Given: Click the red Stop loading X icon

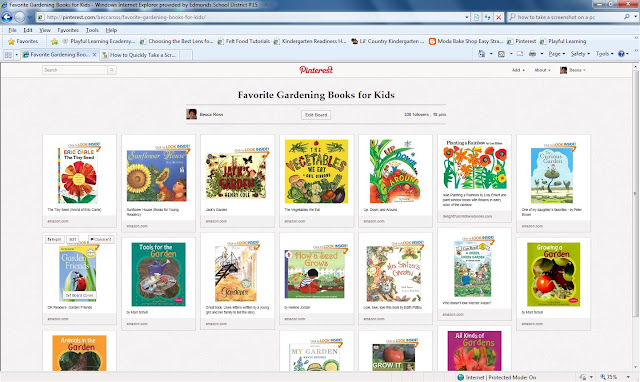Looking at the screenshot, I should 498,17.
